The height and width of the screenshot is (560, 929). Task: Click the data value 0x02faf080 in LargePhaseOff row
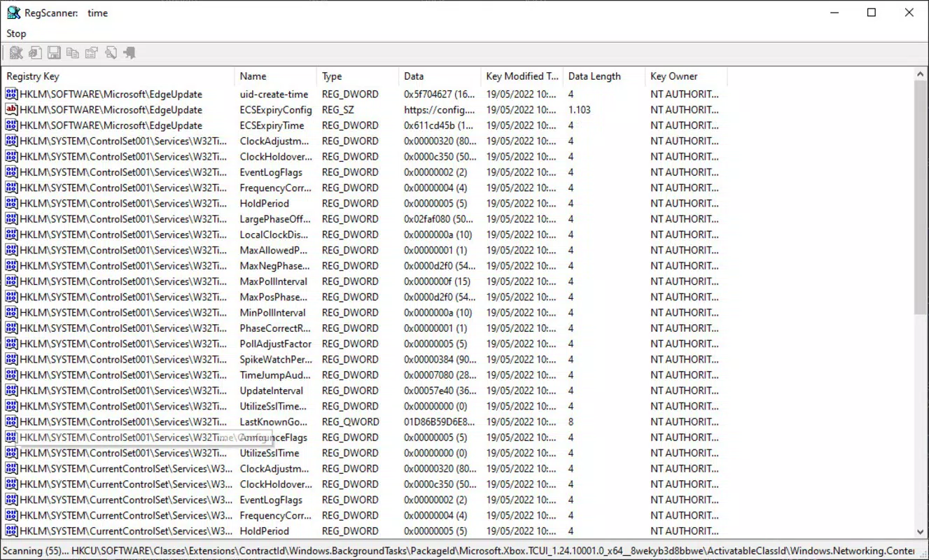[x=438, y=219]
